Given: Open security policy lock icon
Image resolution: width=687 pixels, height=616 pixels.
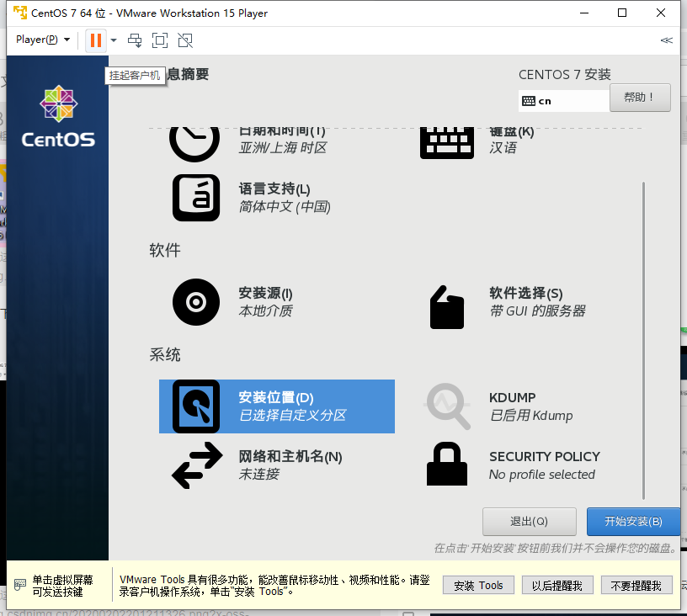Looking at the screenshot, I should point(447,464).
